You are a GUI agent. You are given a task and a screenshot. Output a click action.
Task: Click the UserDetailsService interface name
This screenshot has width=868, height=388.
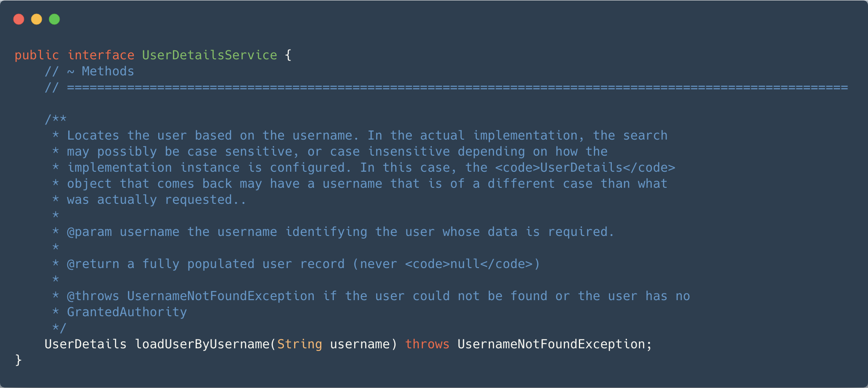[x=209, y=55]
